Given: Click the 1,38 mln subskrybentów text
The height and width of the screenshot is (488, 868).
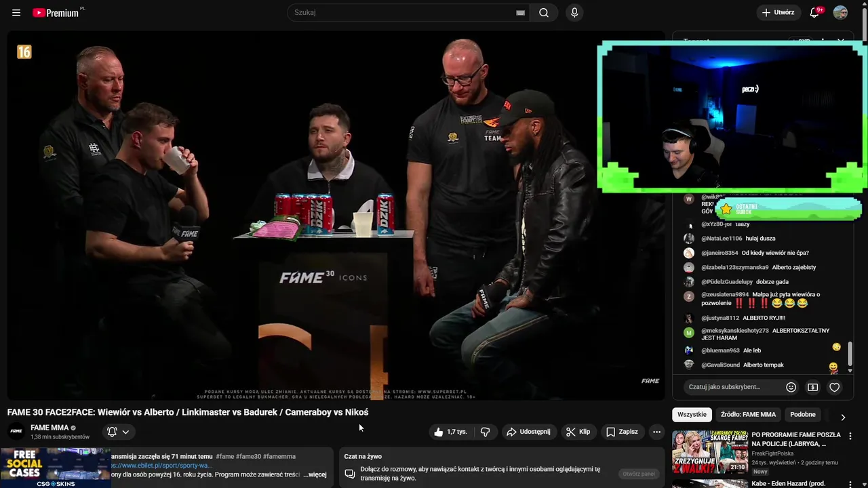Looking at the screenshot, I should pos(60,437).
